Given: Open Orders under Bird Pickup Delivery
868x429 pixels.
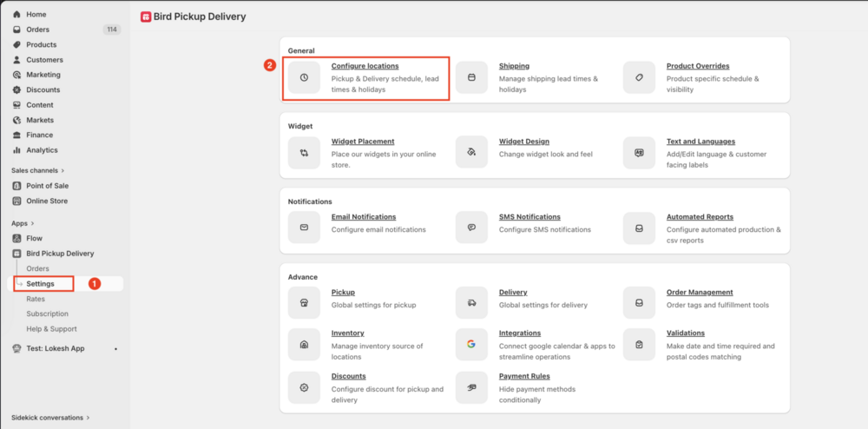Looking at the screenshot, I should pyautogui.click(x=37, y=268).
